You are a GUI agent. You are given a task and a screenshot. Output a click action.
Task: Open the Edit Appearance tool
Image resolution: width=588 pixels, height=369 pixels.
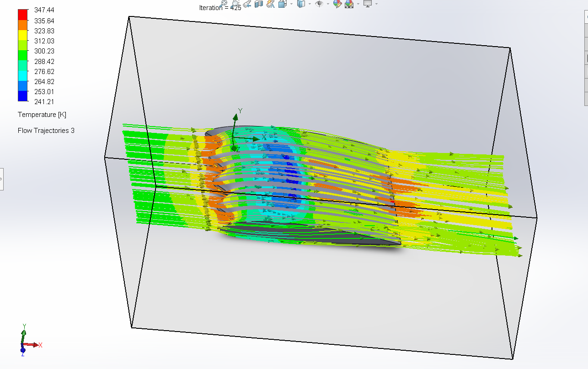tap(337, 4)
